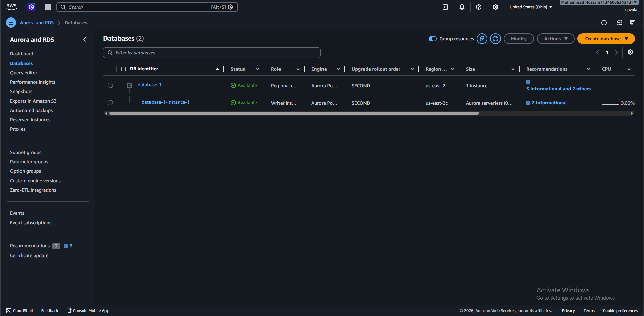Launch CloudShell from the top bar icon
The height and width of the screenshot is (316, 644).
pyautogui.click(x=445, y=7)
